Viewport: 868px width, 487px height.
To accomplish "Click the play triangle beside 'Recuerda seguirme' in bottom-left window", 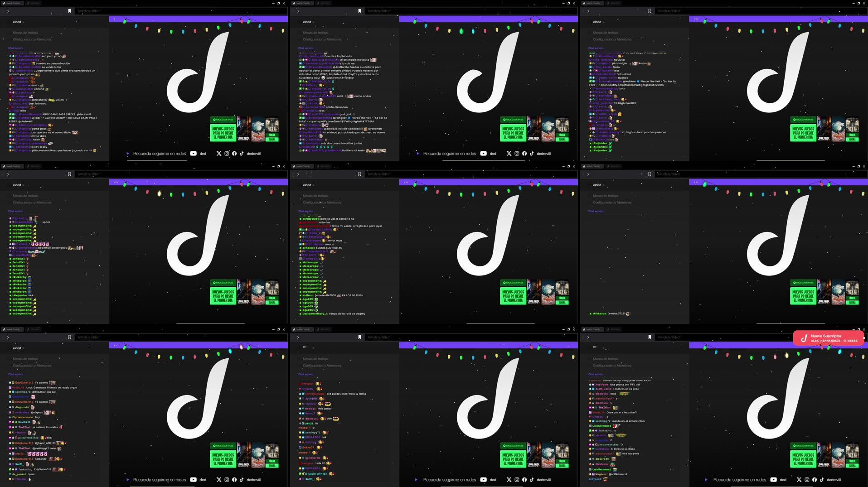I will click(x=128, y=480).
